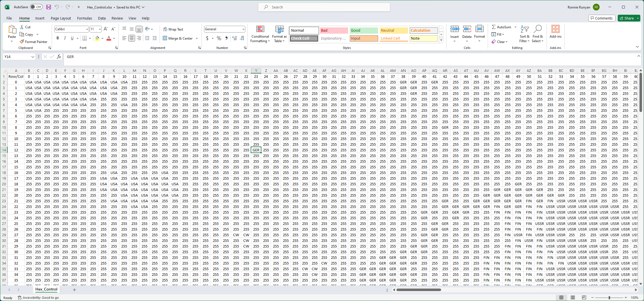This screenshot has width=644, height=301.
Task: Open the Sort & Filter tool
Action: click(524, 34)
